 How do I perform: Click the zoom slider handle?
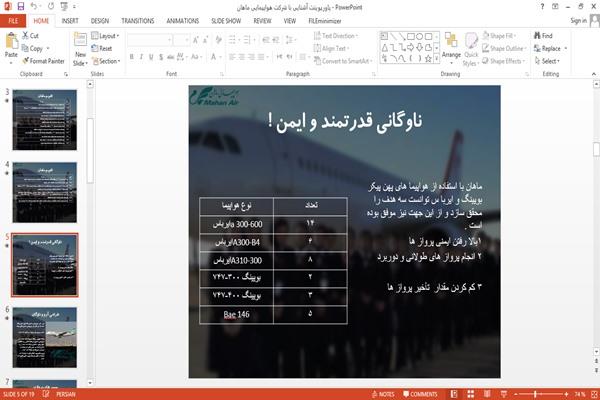point(535,394)
